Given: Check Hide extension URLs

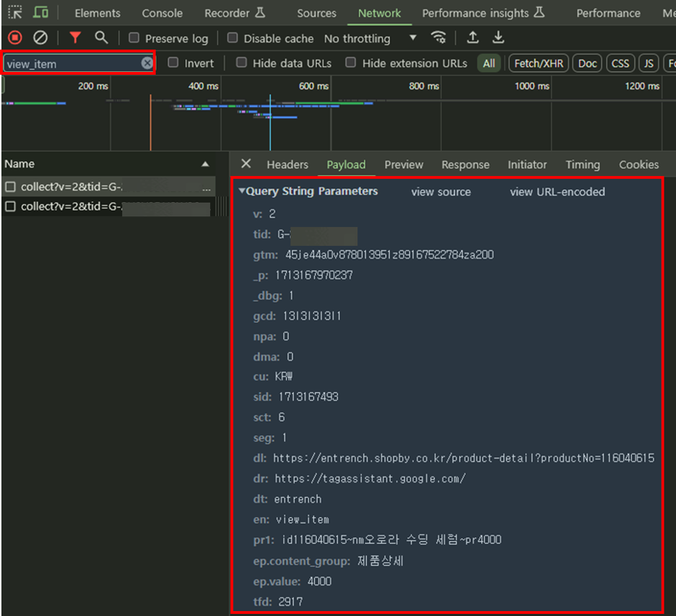Looking at the screenshot, I should click(x=351, y=63).
